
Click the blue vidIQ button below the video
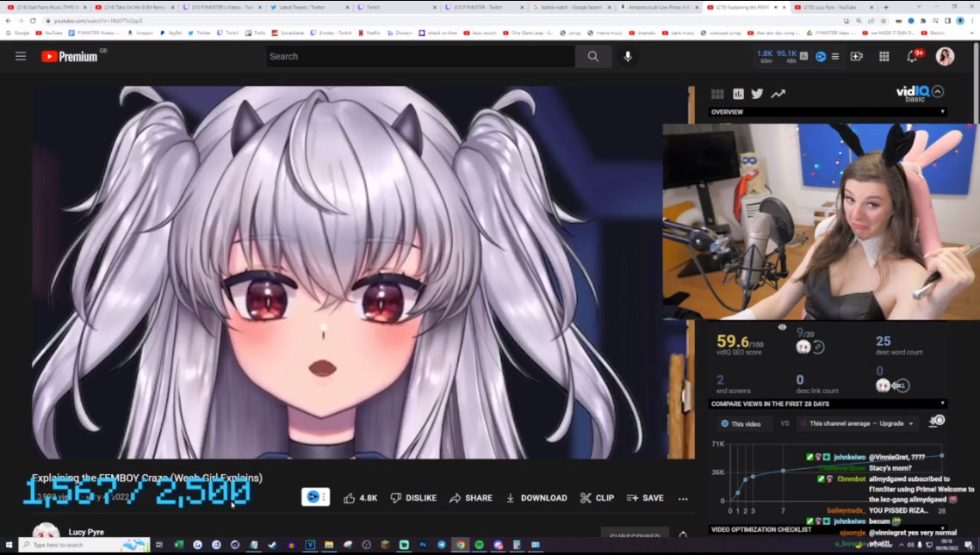[315, 497]
